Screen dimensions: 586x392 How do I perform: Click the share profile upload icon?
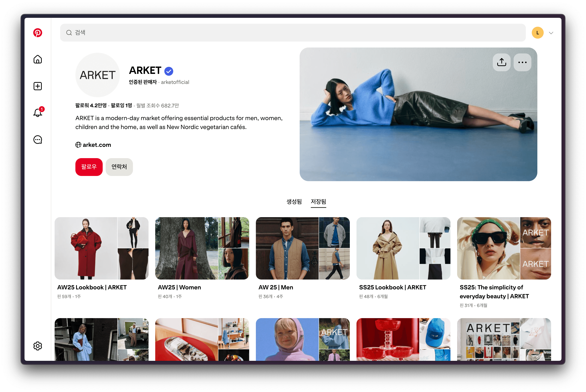point(502,62)
